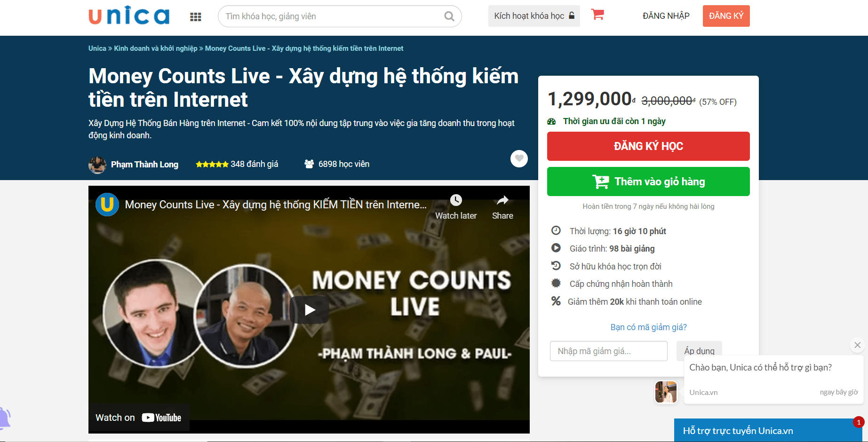Click the notification bell icon
Image resolution: width=868 pixels, height=442 pixels.
point(4,418)
